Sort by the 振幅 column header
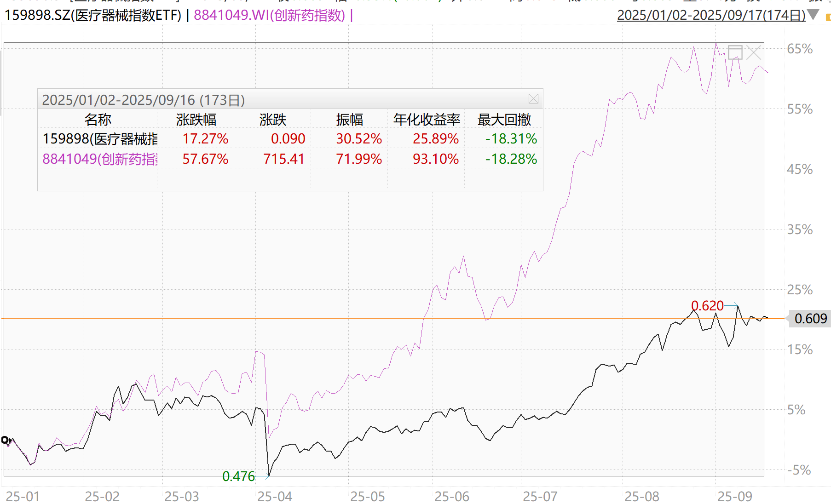 pyautogui.click(x=349, y=120)
